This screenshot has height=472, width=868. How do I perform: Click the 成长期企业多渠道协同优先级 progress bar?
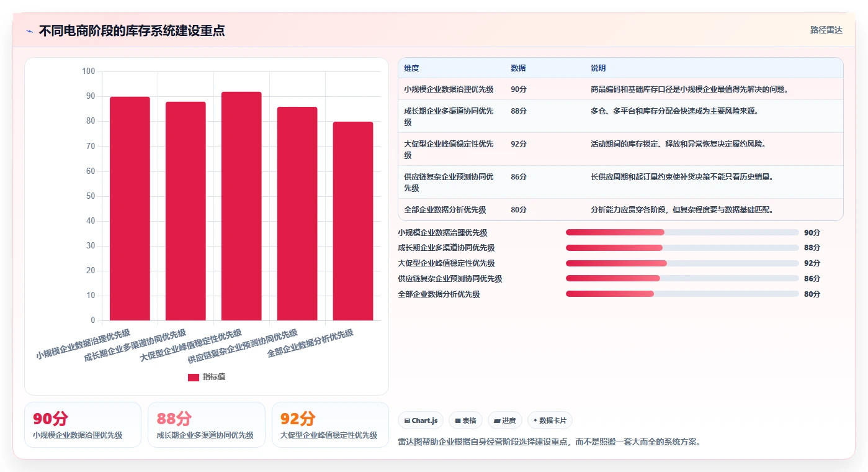pyautogui.click(x=682, y=248)
